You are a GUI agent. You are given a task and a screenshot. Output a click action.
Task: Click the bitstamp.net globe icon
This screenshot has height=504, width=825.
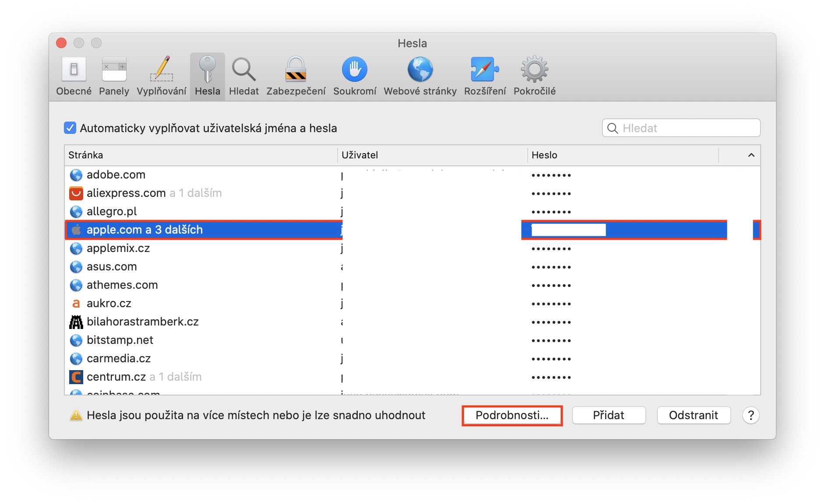pyautogui.click(x=76, y=340)
